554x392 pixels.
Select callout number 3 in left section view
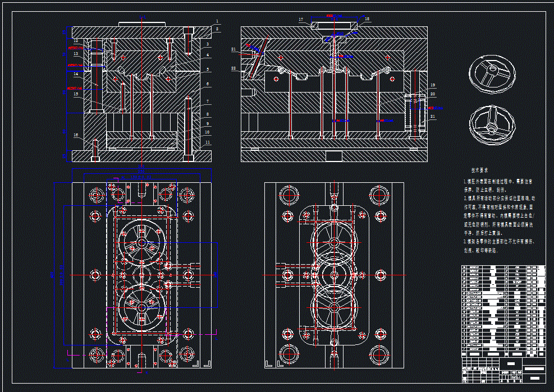(208, 44)
